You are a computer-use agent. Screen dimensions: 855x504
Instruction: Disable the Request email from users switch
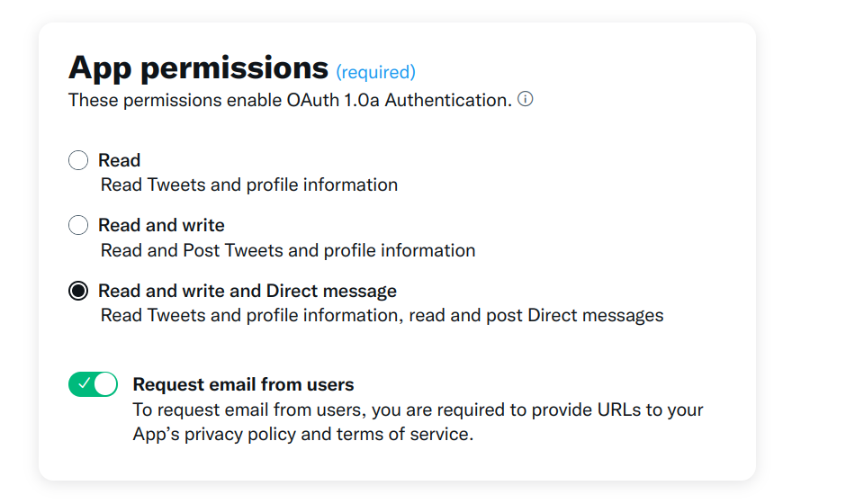point(94,384)
